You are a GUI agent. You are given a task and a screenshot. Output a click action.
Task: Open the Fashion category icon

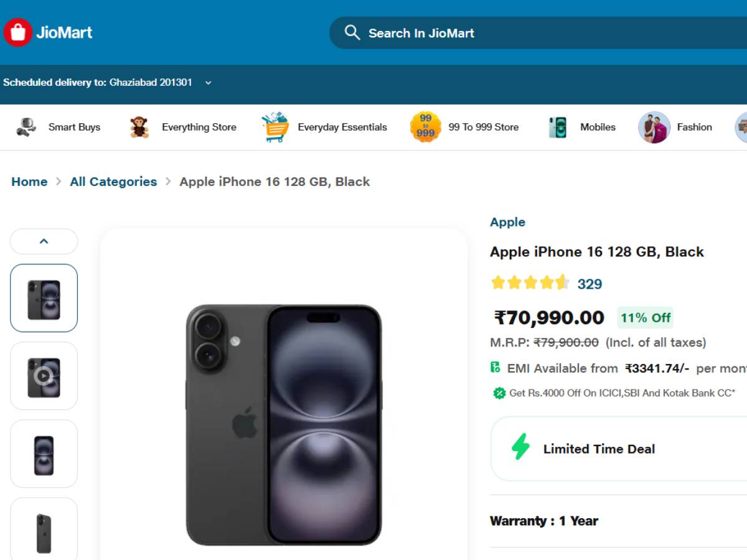[x=654, y=127]
